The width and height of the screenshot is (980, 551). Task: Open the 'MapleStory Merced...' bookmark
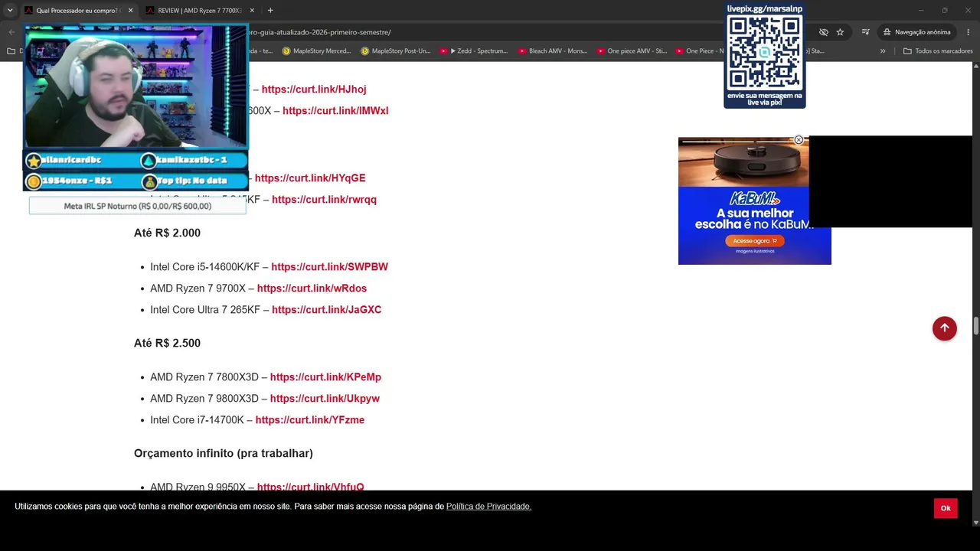point(316,51)
